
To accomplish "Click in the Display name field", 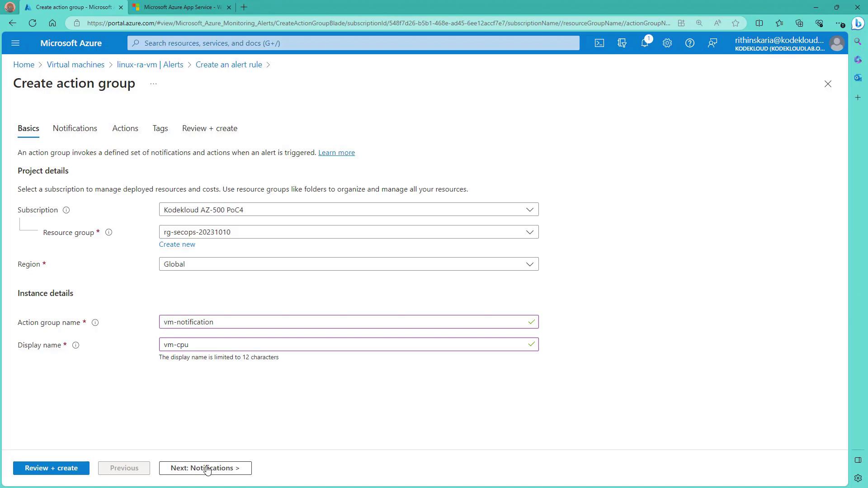I will coord(344,345).
